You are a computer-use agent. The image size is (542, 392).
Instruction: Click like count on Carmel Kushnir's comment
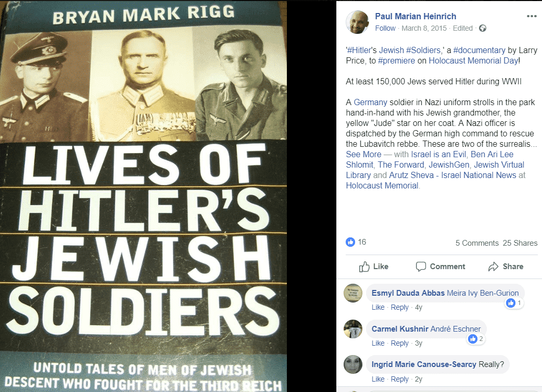pos(476,339)
